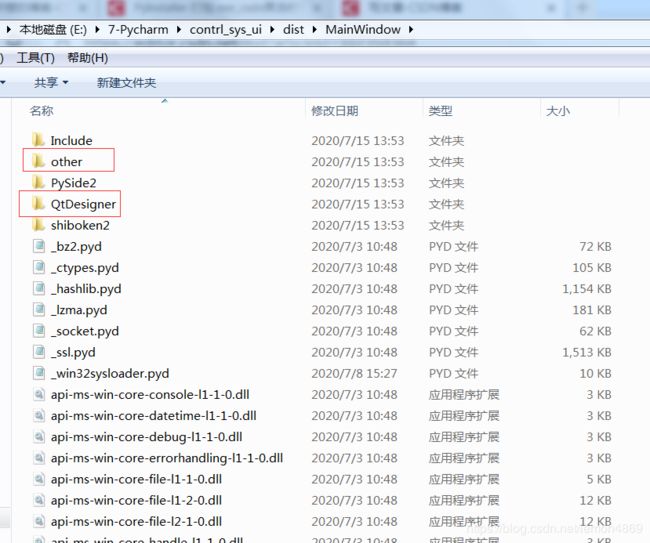Navigate to 7-Pycharm in address bar
Image resolution: width=650 pixels, height=543 pixels.
click(x=138, y=29)
